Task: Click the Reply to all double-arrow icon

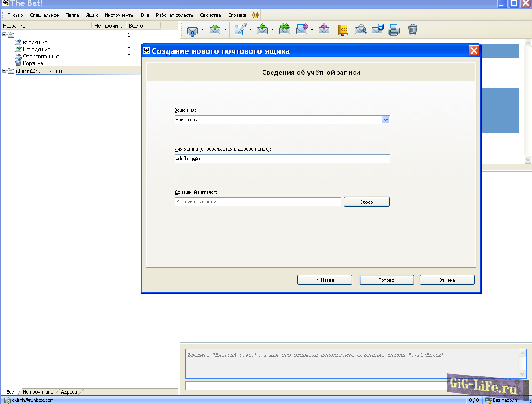Action: (285, 30)
